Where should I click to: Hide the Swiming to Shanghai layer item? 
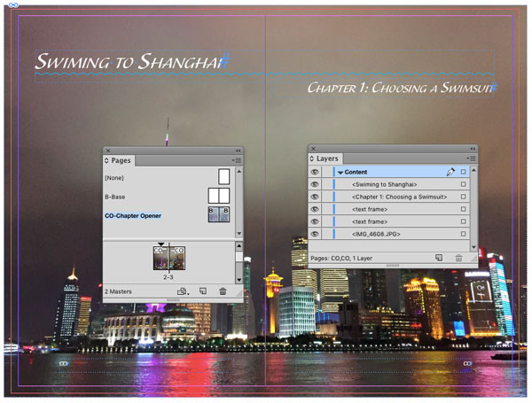tap(315, 184)
